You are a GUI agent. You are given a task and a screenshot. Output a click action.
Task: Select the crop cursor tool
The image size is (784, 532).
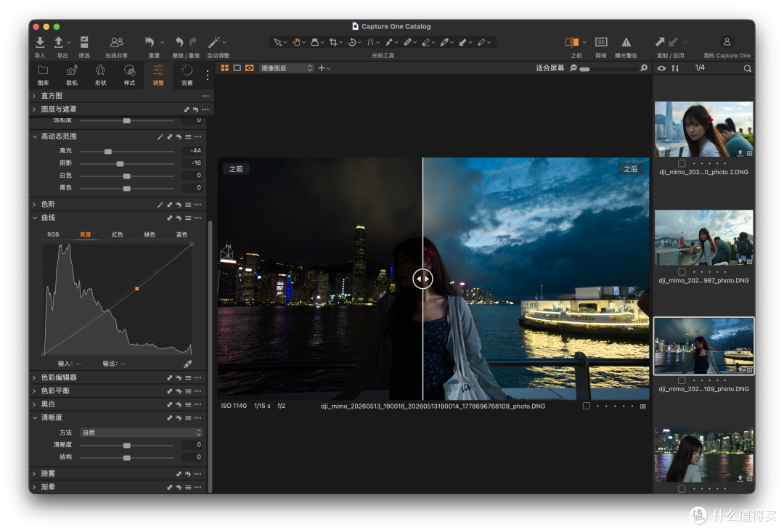click(333, 43)
